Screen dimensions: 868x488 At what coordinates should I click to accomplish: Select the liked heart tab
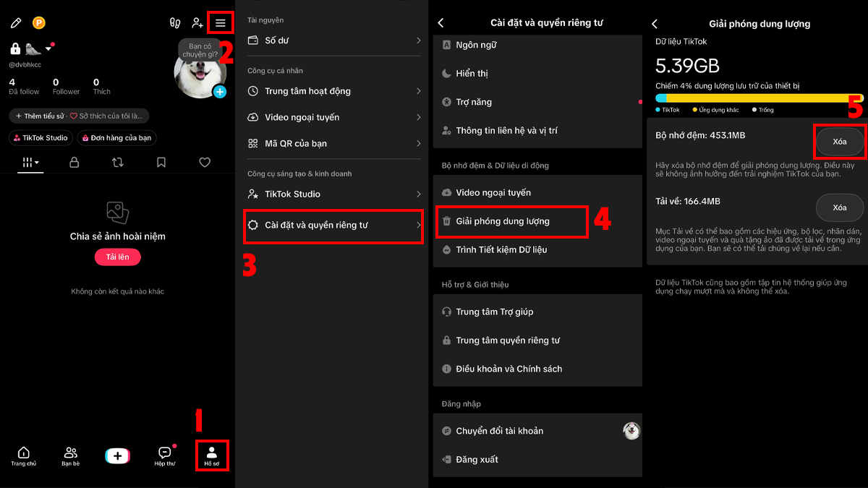tap(205, 163)
